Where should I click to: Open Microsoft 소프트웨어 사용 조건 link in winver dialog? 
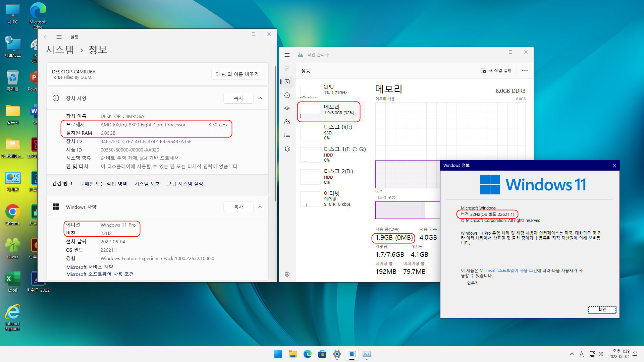click(x=508, y=270)
